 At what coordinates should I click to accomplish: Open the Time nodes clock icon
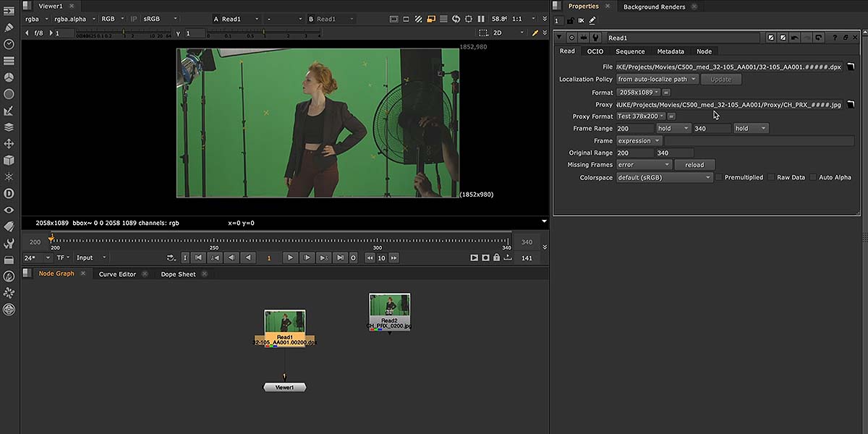(9, 44)
